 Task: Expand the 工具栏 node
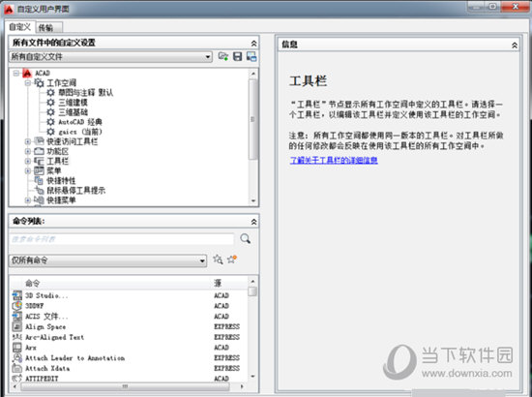click(x=28, y=161)
